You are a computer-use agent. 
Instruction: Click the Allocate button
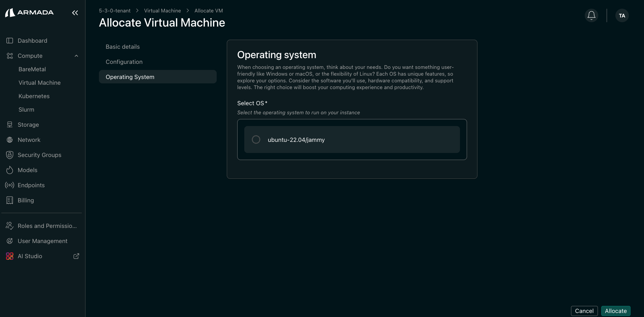coord(615,311)
